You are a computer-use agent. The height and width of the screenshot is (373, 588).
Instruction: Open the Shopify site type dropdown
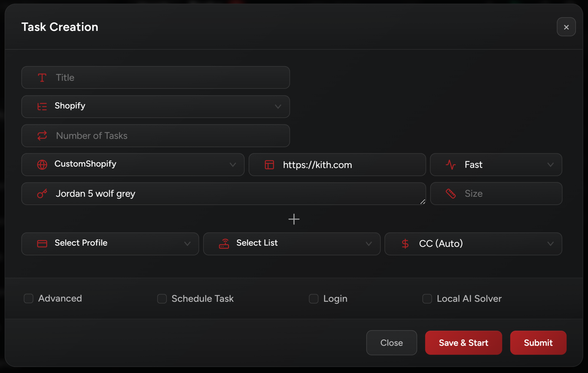[155, 107]
